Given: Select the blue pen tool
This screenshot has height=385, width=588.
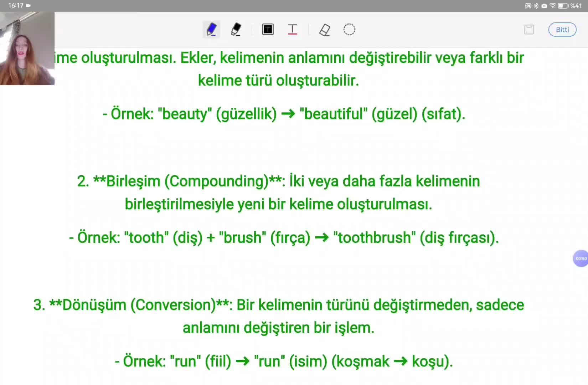Looking at the screenshot, I should [x=211, y=30].
